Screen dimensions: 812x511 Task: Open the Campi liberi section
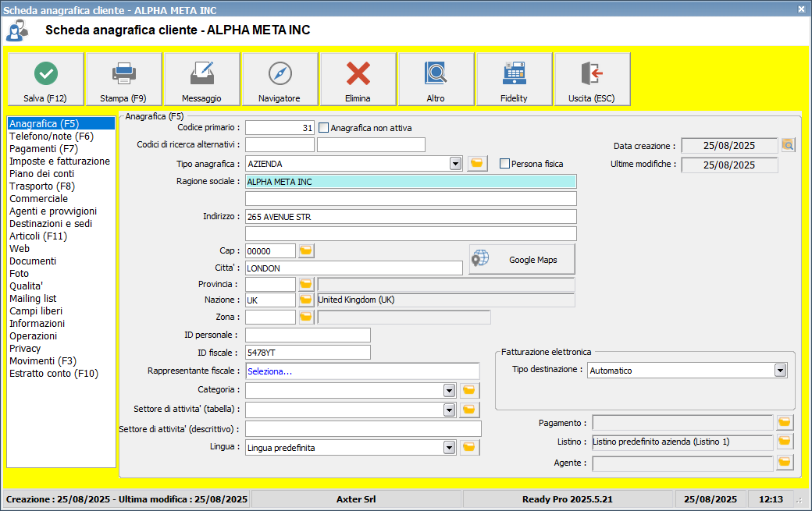tap(61, 311)
